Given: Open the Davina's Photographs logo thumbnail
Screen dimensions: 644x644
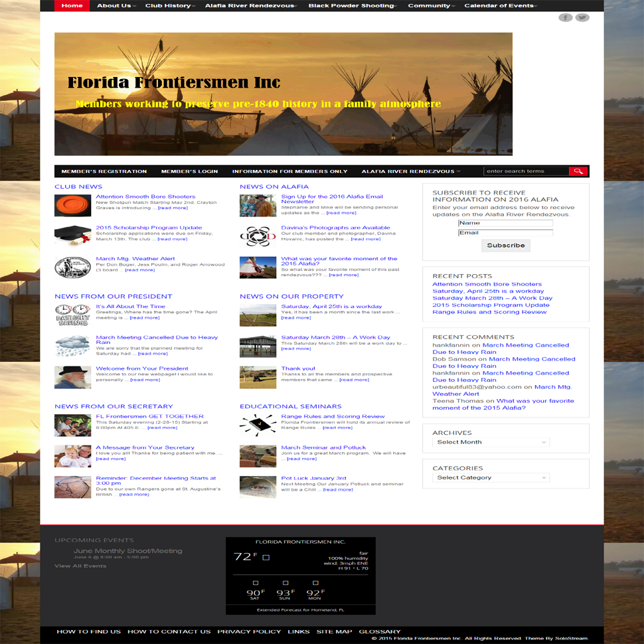Looking at the screenshot, I should tap(258, 236).
